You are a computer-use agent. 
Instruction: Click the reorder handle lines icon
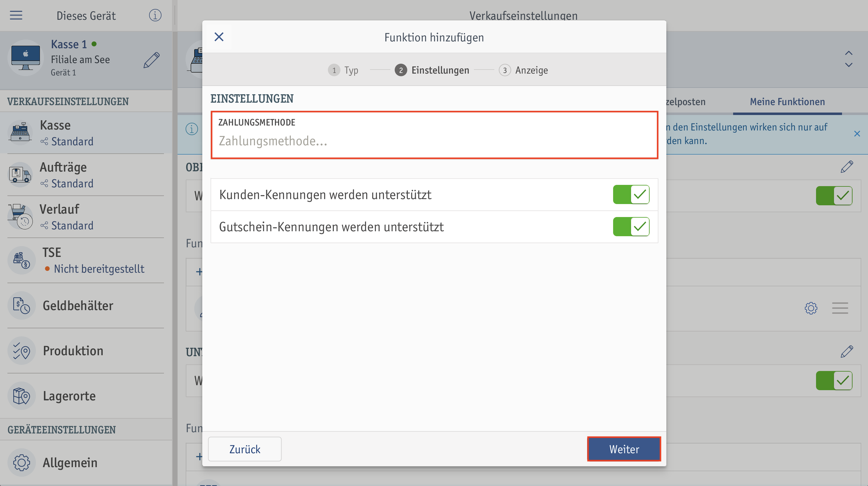[x=840, y=308]
